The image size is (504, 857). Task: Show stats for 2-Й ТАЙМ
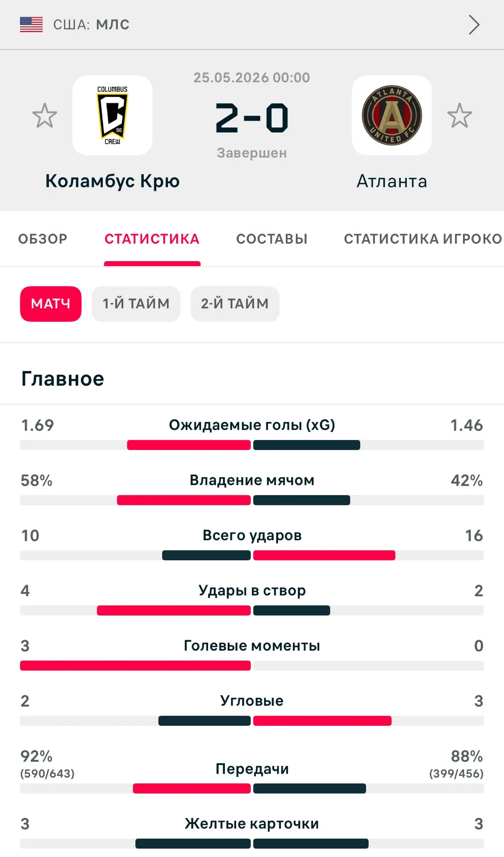(235, 304)
